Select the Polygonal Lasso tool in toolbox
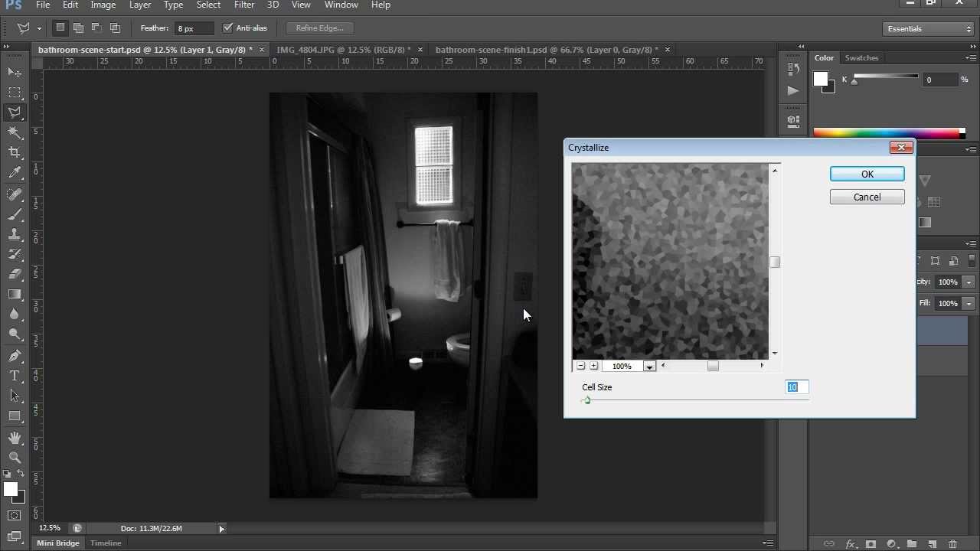This screenshot has height=551, width=980. [15, 112]
